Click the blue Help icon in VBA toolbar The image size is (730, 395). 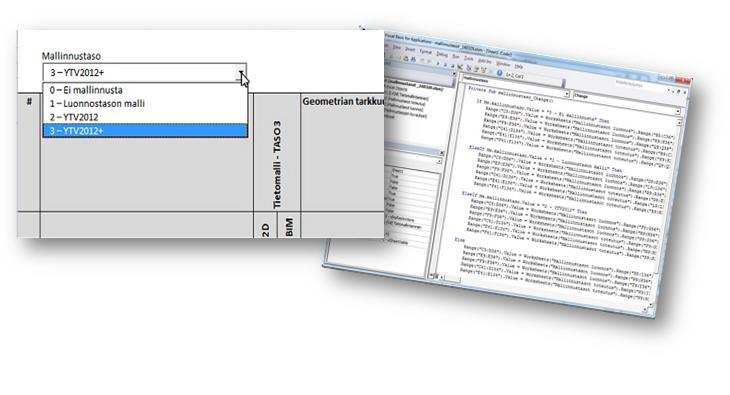pos(500,73)
